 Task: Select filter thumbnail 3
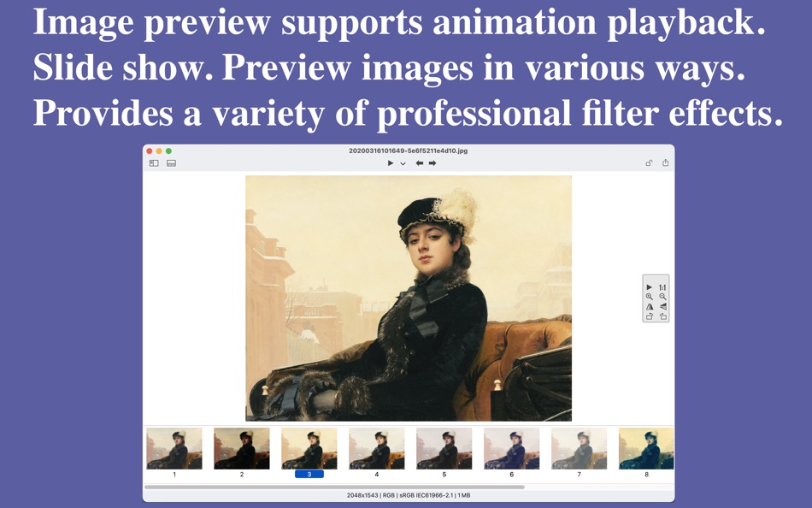[x=309, y=448]
